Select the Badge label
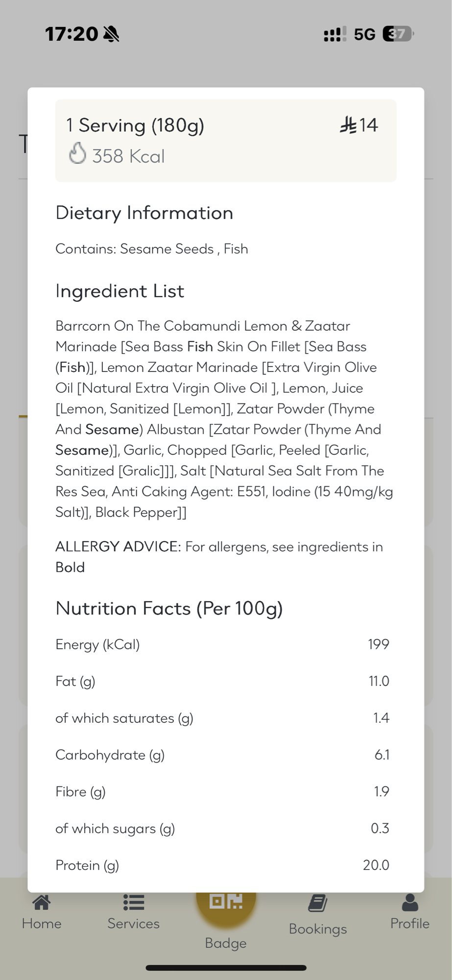Image resolution: width=452 pixels, height=980 pixels. tap(226, 943)
